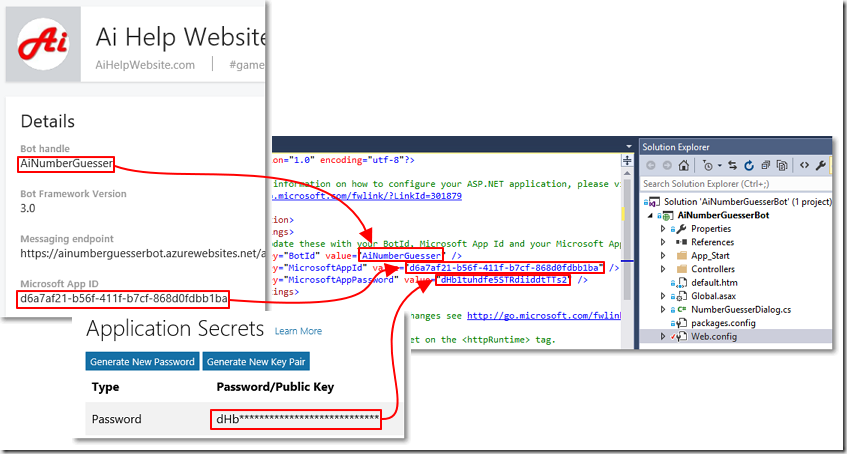Select packages.config in the tree
This screenshot has width=847, height=454.
point(723,323)
